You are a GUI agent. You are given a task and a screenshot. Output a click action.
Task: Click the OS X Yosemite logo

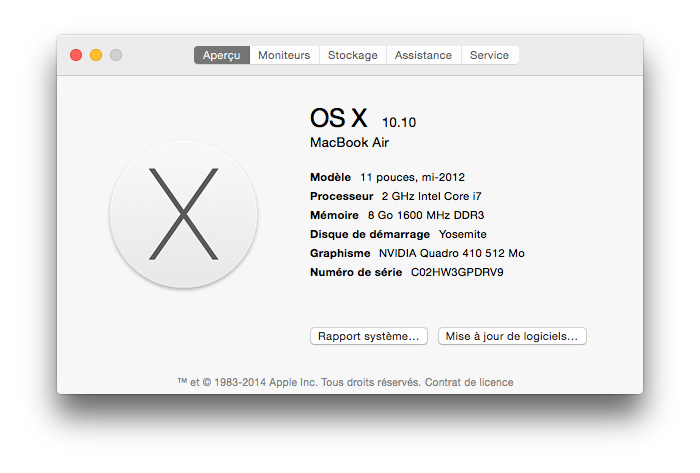(183, 214)
